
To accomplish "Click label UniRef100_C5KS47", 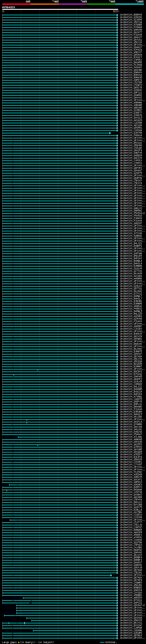I will point(131,180).
